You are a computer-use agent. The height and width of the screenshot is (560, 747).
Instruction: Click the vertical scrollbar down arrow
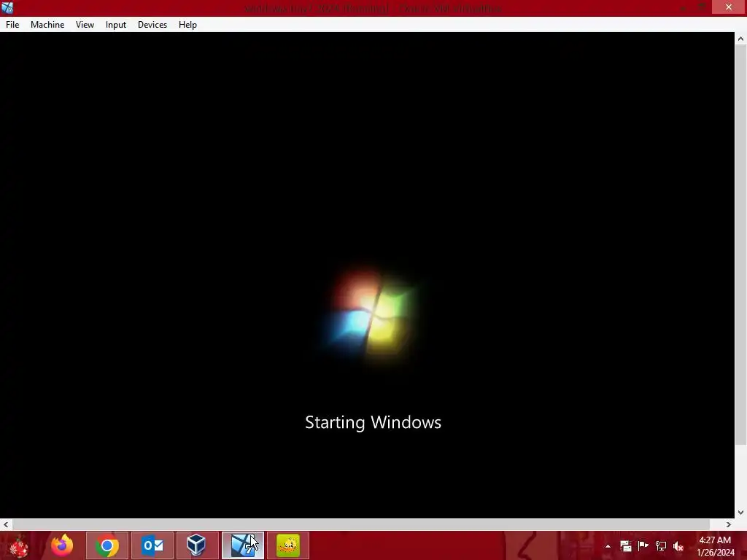740,513
